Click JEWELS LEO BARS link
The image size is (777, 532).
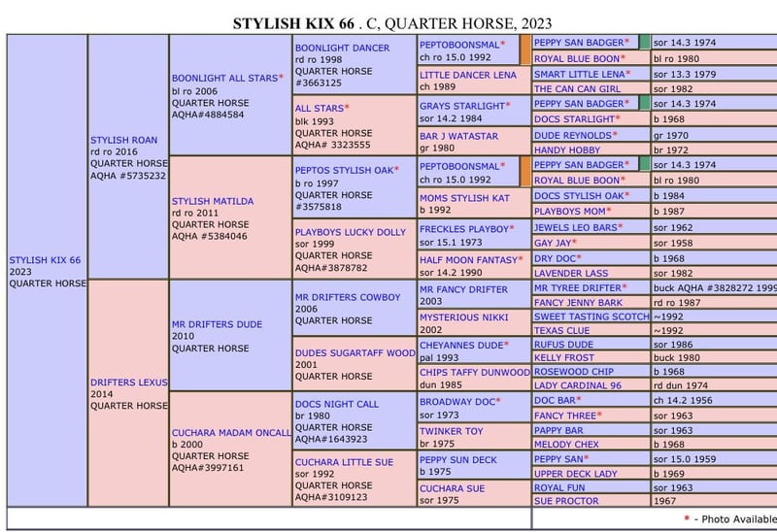tap(575, 227)
